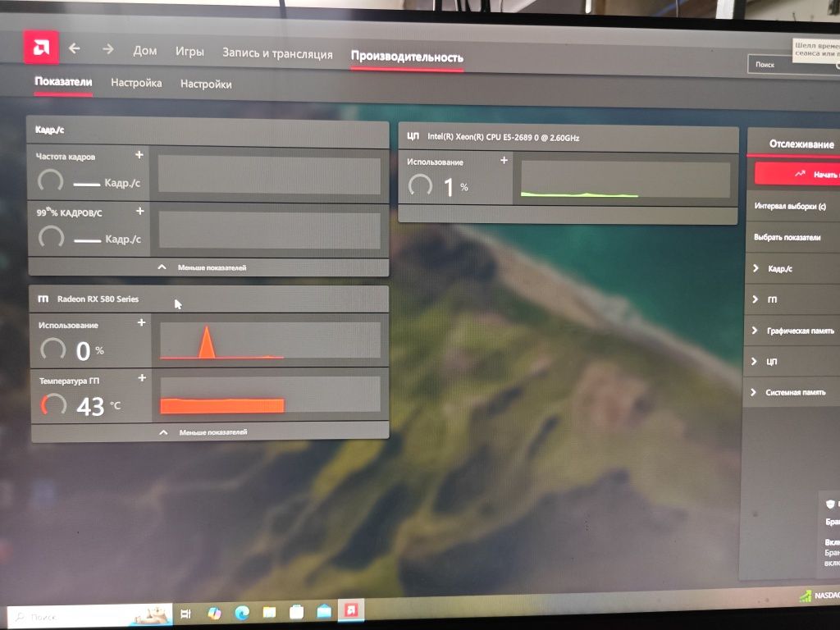Open the Запись и трансляция tab

pos(277,54)
